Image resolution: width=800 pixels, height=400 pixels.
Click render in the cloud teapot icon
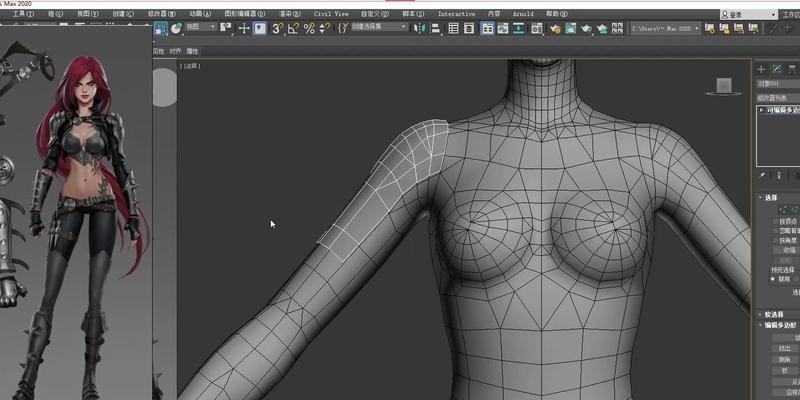602,28
